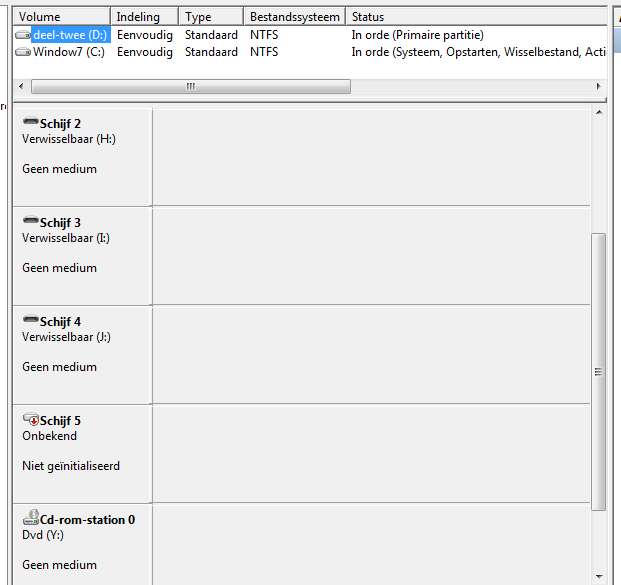The height and width of the screenshot is (585, 621).
Task: Click the empty partition area of Schijf 5
Action: coord(371,455)
